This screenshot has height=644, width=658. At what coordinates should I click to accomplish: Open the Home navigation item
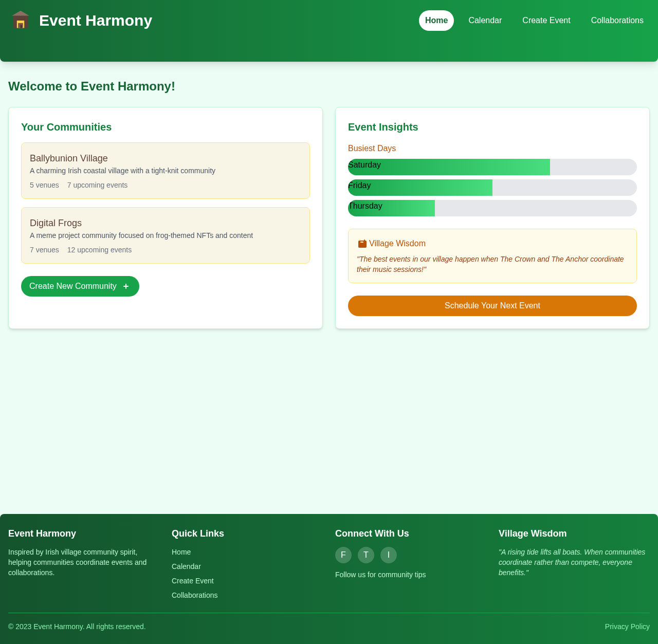(436, 20)
